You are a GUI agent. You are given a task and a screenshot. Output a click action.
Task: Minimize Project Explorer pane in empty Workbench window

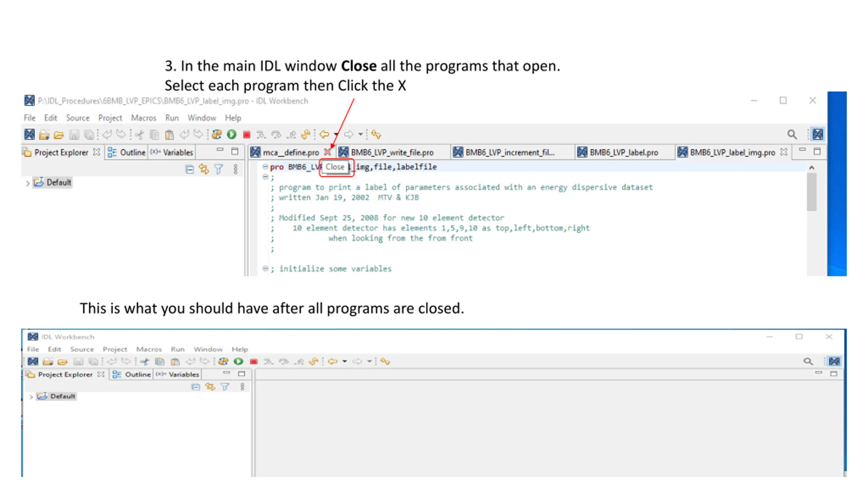click(x=226, y=373)
